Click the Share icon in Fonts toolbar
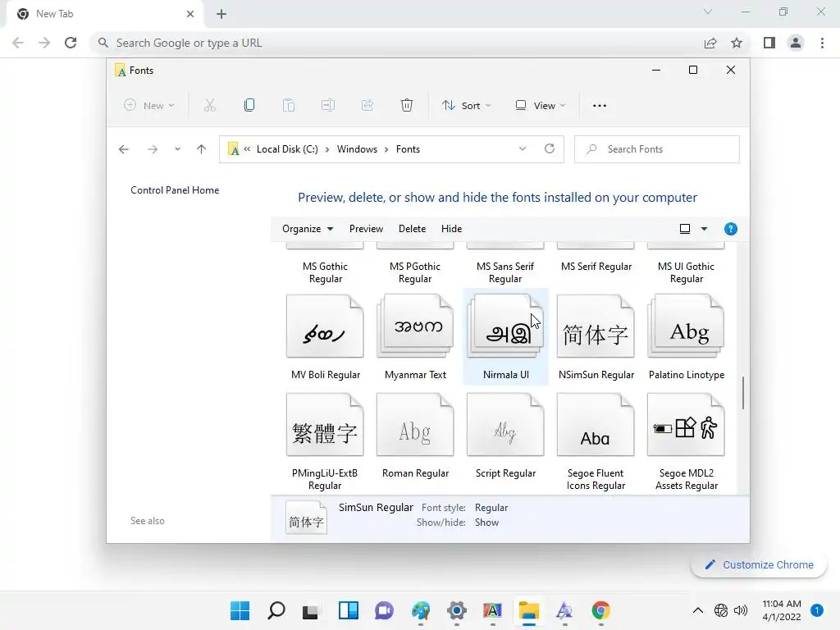This screenshot has width=840, height=630. (x=367, y=106)
